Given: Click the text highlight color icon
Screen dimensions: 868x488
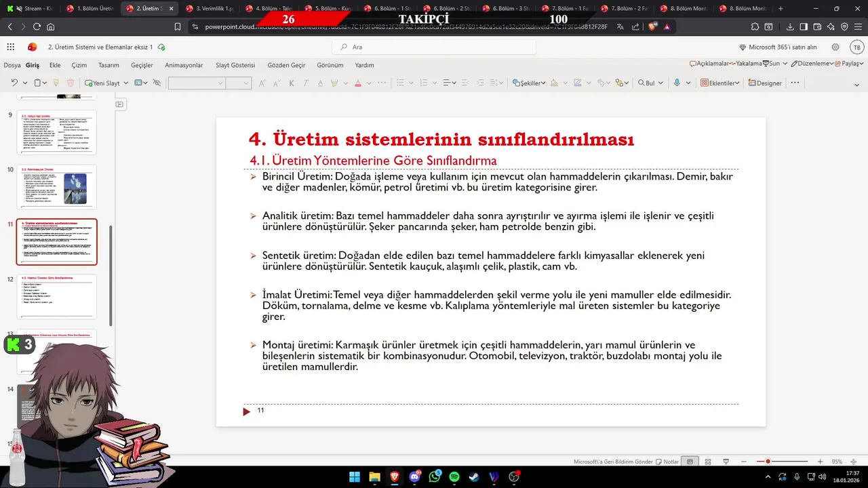Looking at the screenshot, I should (x=334, y=83).
